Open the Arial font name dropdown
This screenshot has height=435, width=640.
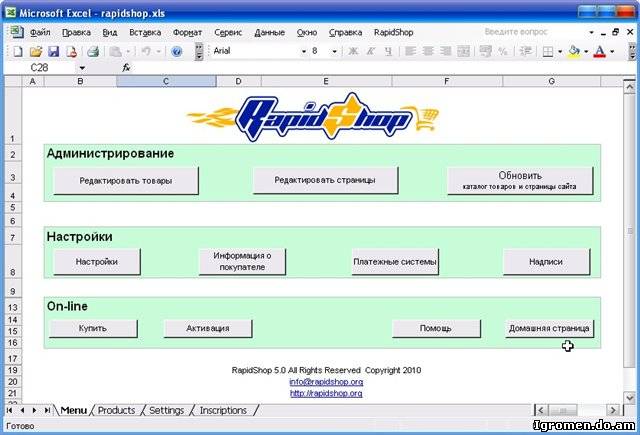pos(304,51)
